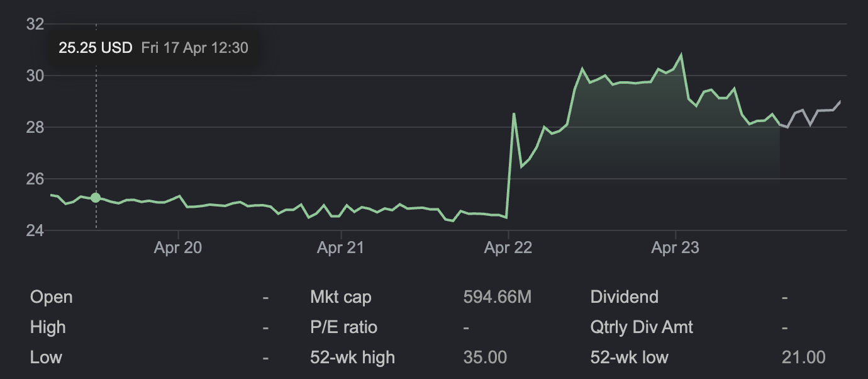Select the Apr 20 date label on the axis
The width and height of the screenshot is (868, 379).
(x=178, y=248)
